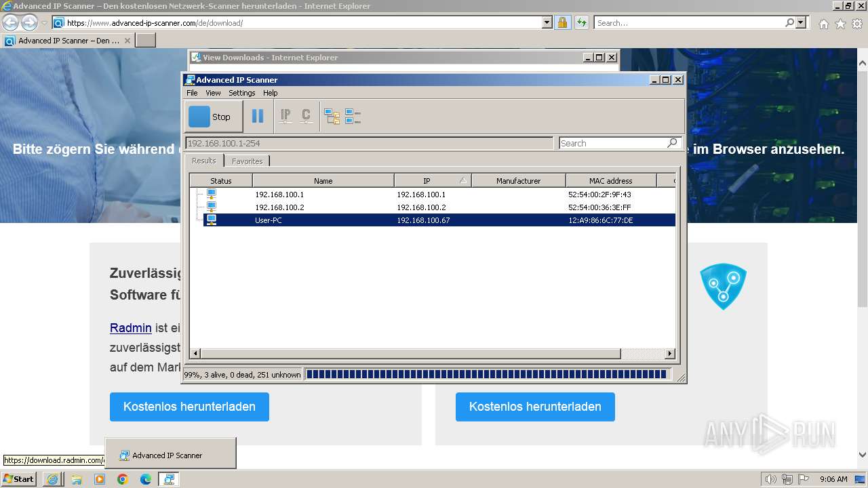
Task: Open the address bar dropdown arrow
Action: pyautogui.click(x=547, y=22)
